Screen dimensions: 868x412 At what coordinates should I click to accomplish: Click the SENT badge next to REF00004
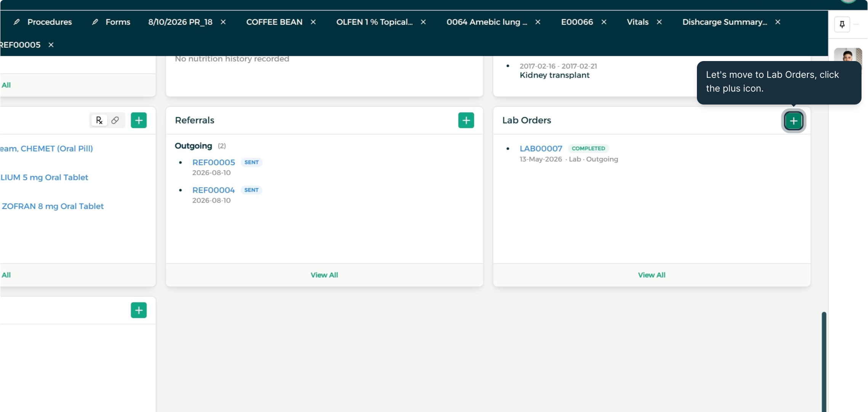point(251,190)
